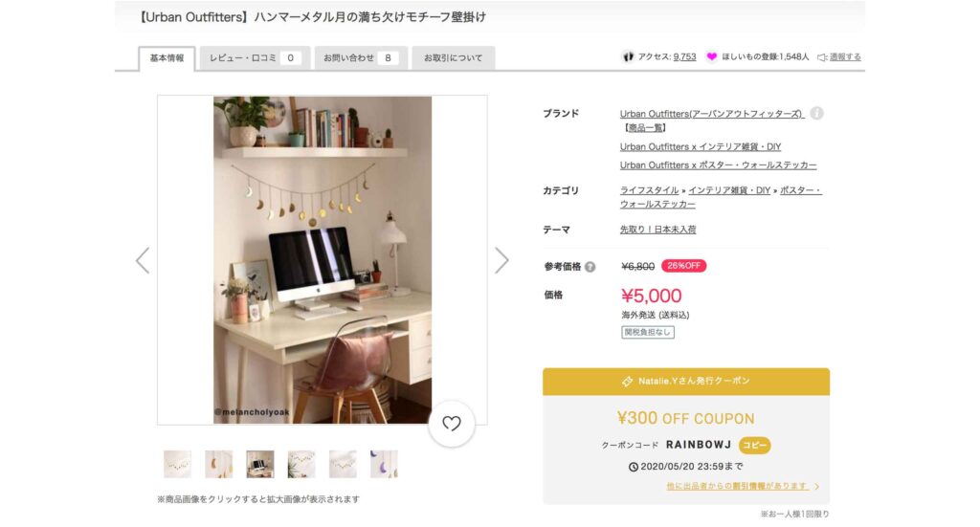Click the 9,753 access count link
The width and height of the screenshot is (980, 527).
tap(684, 56)
